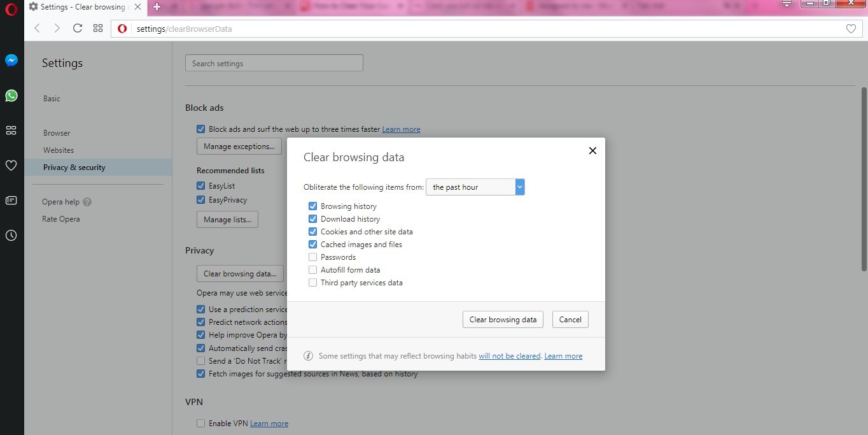Click Rate Opera
The height and width of the screenshot is (435, 868).
coord(61,219)
